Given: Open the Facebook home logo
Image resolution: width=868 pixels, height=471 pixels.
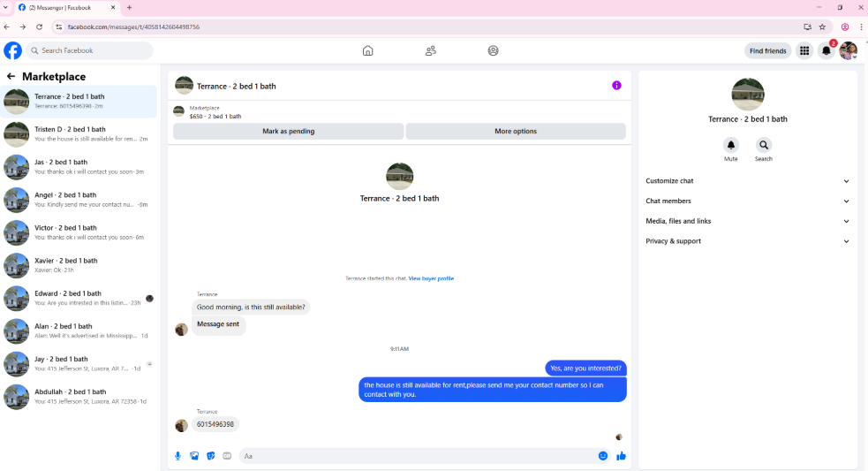Looking at the screenshot, I should tap(12, 50).
